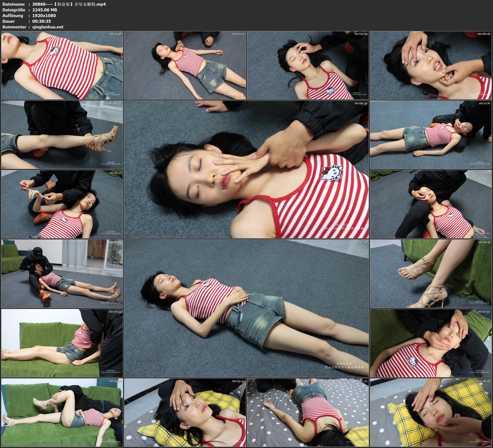
Task: Click the frame timestamped 00:11:16
Action: coord(431,135)
